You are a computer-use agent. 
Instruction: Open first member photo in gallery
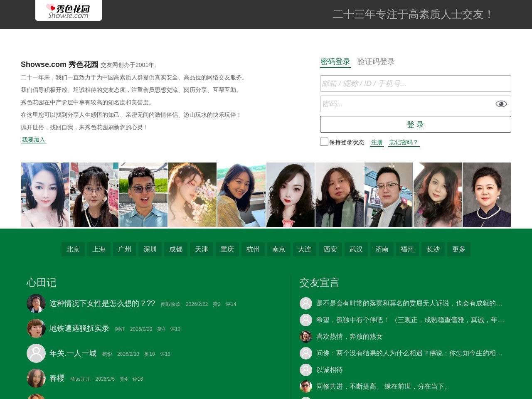pyautogui.click(x=45, y=195)
